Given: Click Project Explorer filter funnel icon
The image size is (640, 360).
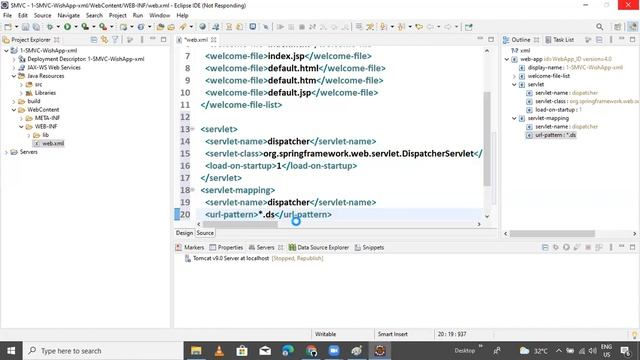Looking at the screenshot, I should pos(116,40).
